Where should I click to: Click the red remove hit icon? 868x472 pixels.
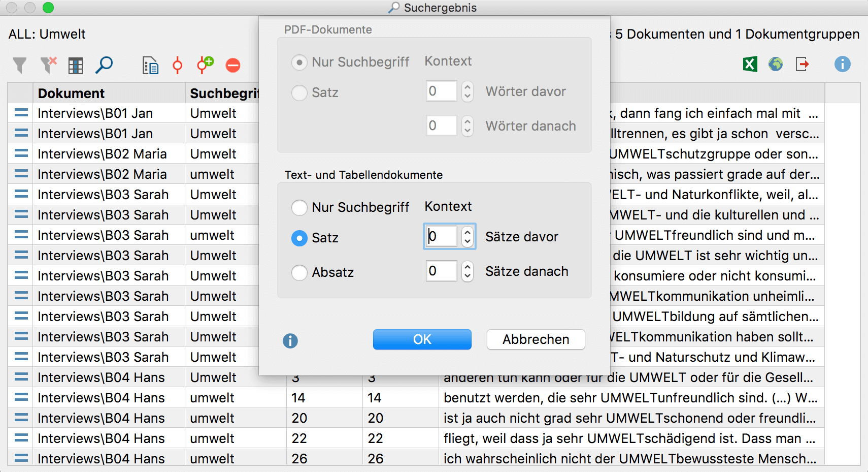pos(233,65)
